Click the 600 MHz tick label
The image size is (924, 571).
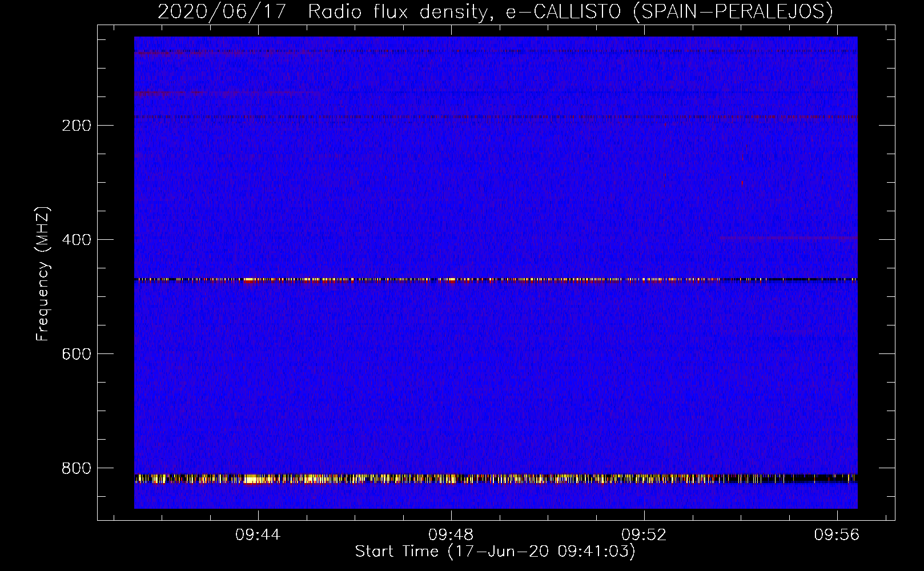(x=77, y=354)
